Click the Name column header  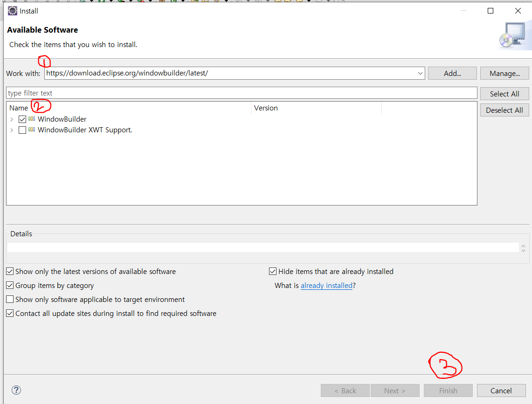click(x=129, y=108)
